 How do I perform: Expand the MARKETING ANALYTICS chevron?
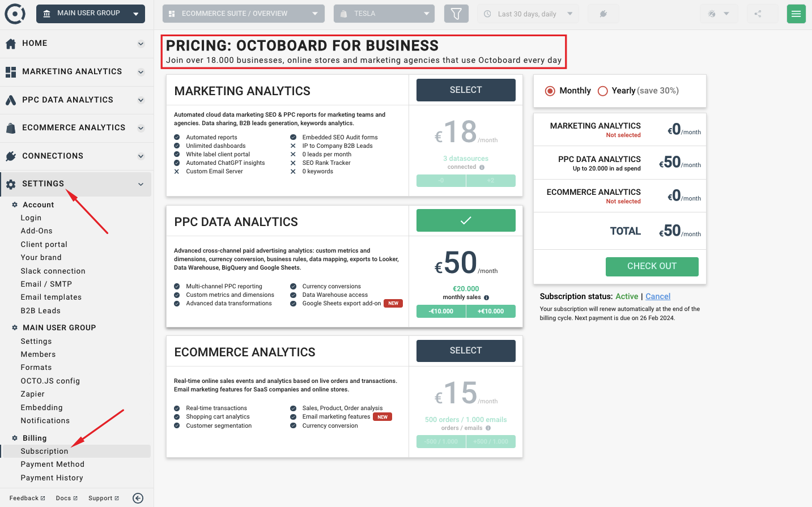click(x=141, y=72)
